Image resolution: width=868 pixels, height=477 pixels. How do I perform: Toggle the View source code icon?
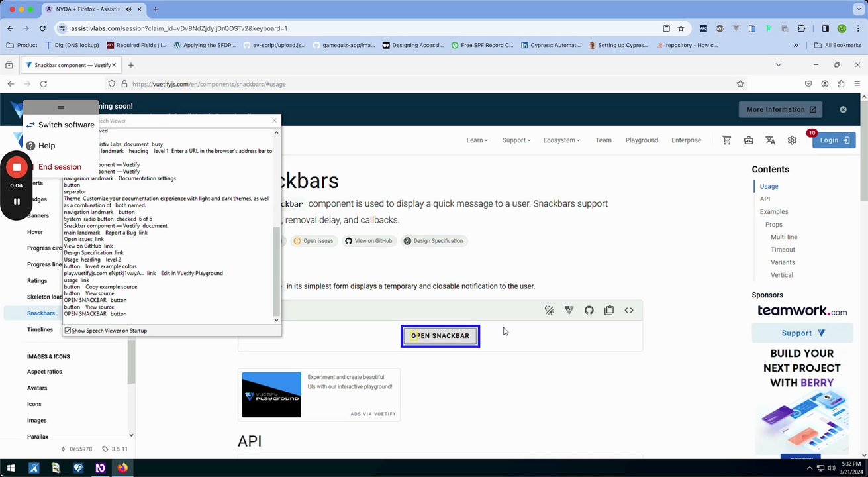click(x=629, y=310)
